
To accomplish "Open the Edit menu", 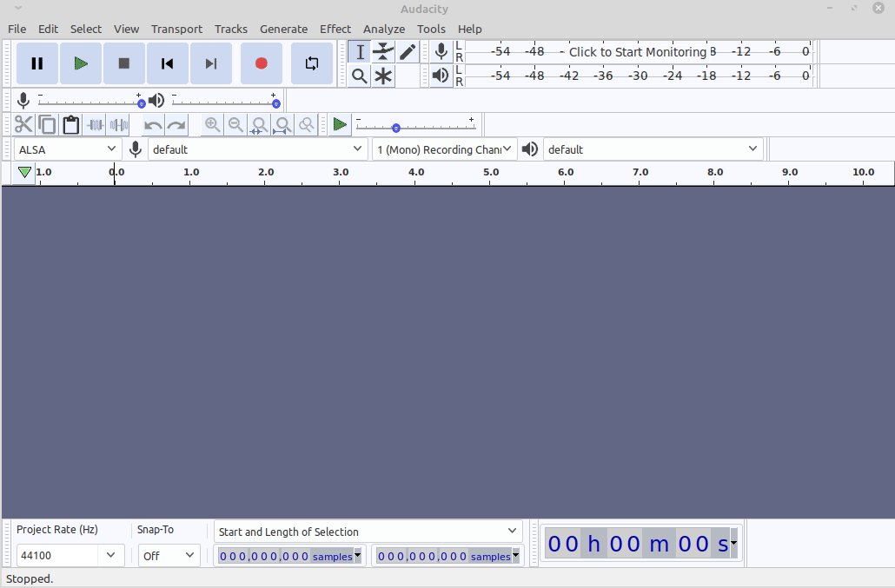I will 48,29.
